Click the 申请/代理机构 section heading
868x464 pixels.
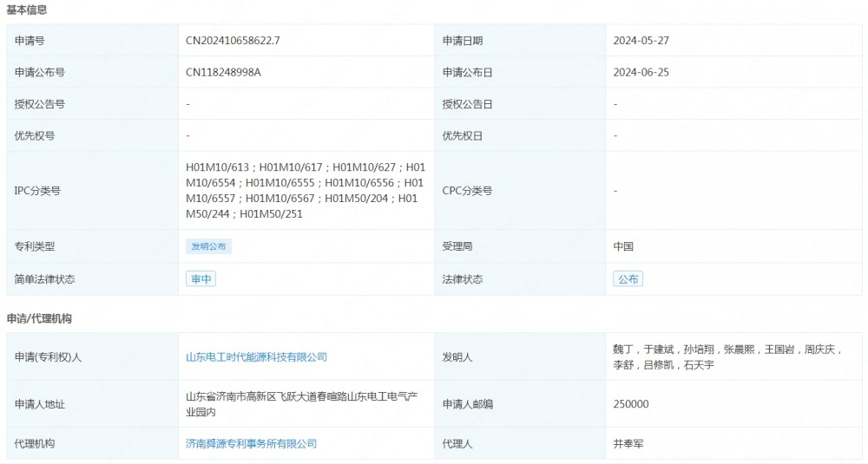tap(39, 319)
